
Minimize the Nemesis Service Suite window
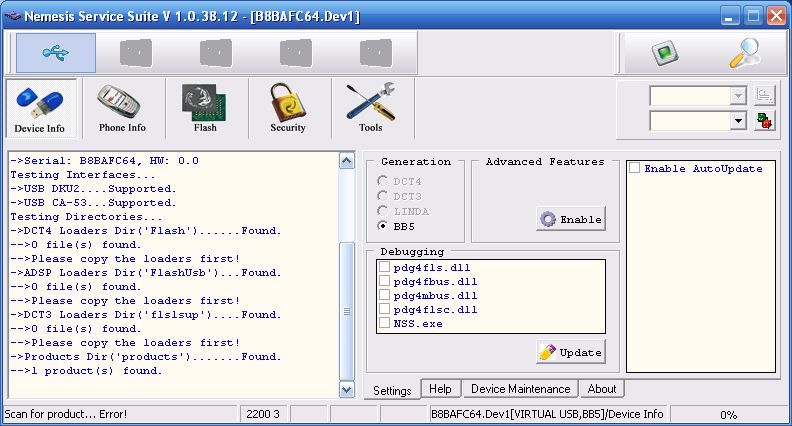point(729,16)
